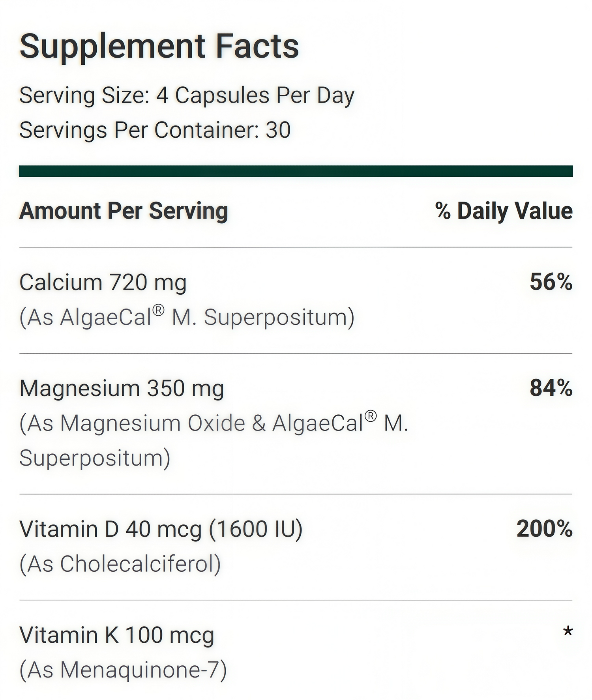Click the As Menaquinone-7 note
This screenshot has height=700, width=592.
click(x=123, y=670)
